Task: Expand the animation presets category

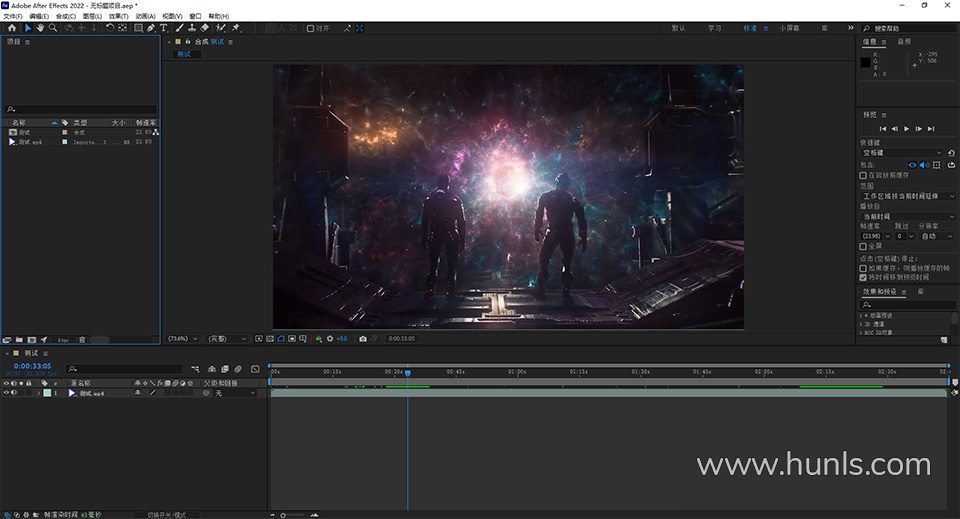Action: tap(861, 316)
